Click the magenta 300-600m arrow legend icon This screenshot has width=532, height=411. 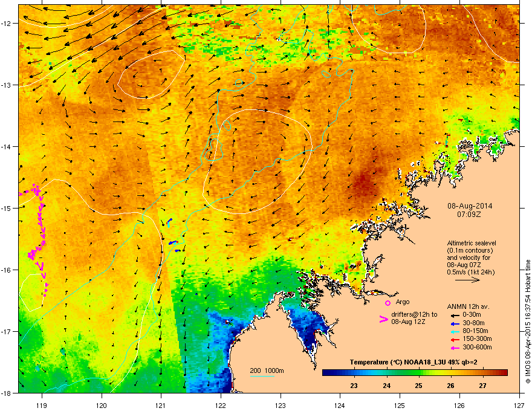tap(455, 348)
